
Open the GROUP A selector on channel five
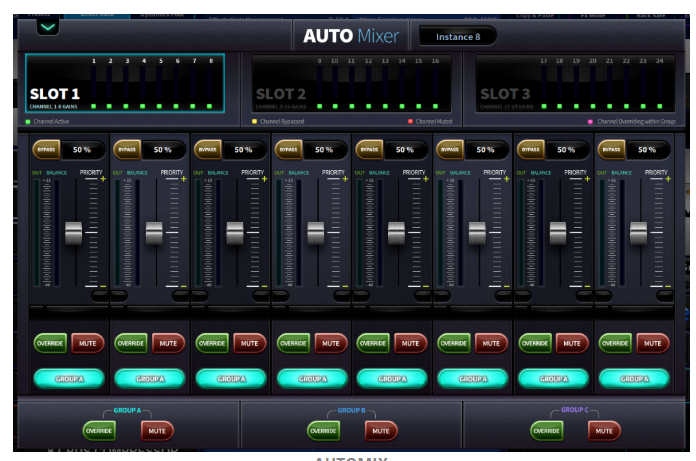pyautogui.click(x=393, y=379)
